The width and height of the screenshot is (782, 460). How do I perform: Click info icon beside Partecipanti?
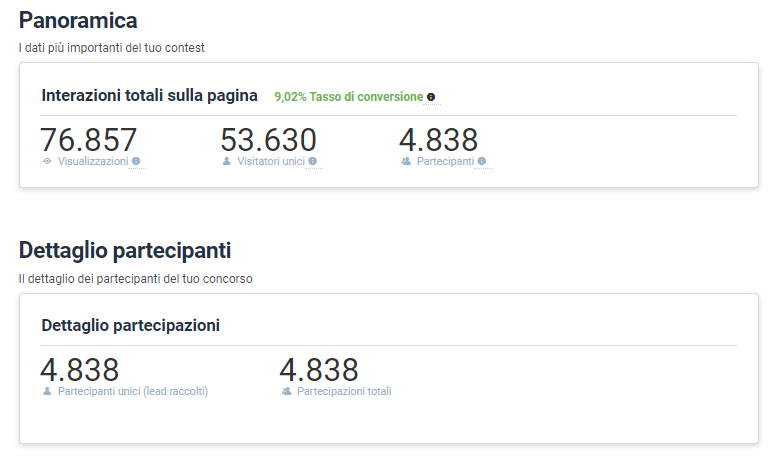pyautogui.click(x=482, y=161)
